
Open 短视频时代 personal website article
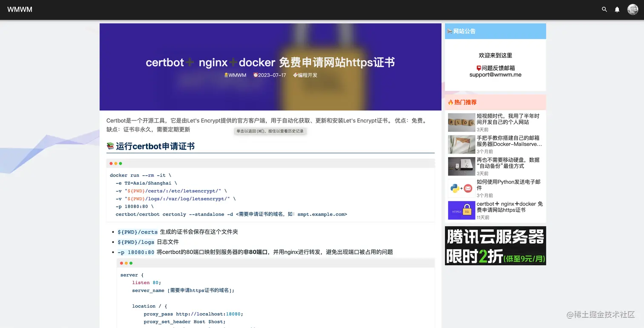point(508,119)
